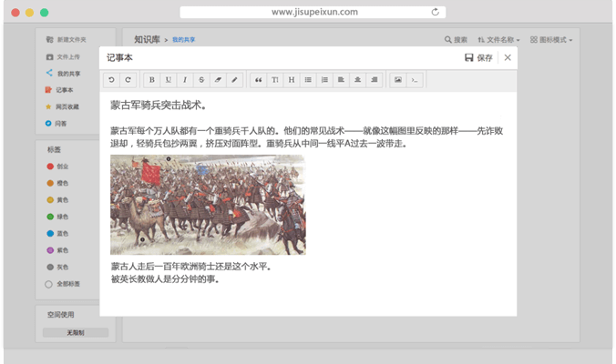Select the pencil highlight color tool

point(234,80)
